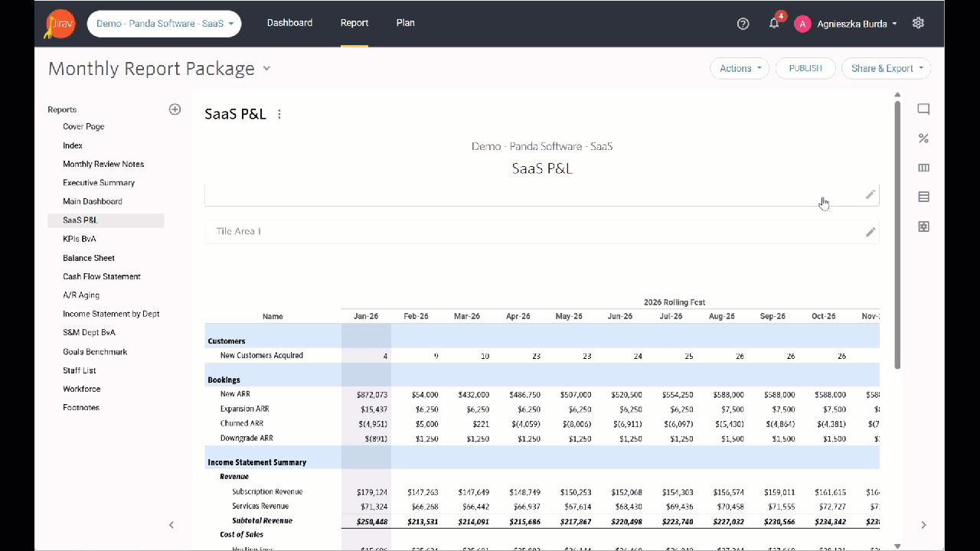Collapse the reports sidebar with left chevron

point(171,525)
